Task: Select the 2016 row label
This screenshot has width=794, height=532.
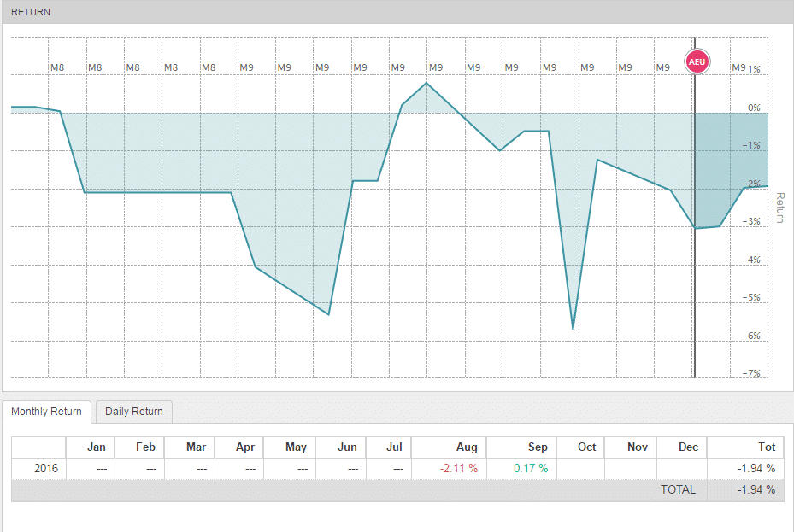Action: pyautogui.click(x=46, y=469)
